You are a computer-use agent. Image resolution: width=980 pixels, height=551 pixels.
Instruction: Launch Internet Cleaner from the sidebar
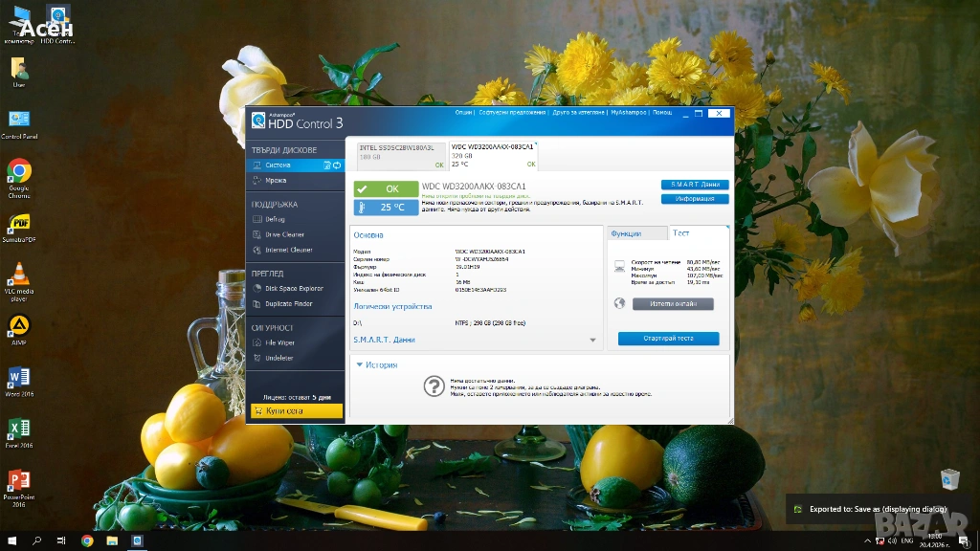click(x=288, y=250)
